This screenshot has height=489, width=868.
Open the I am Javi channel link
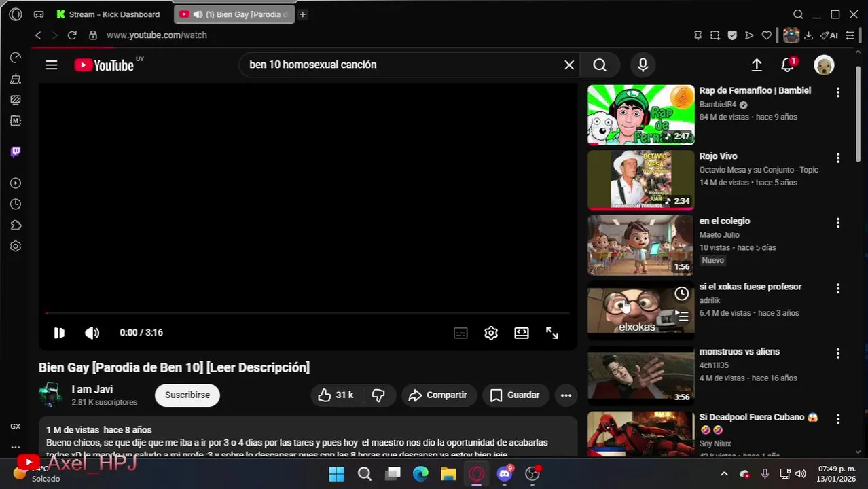(x=92, y=390)
